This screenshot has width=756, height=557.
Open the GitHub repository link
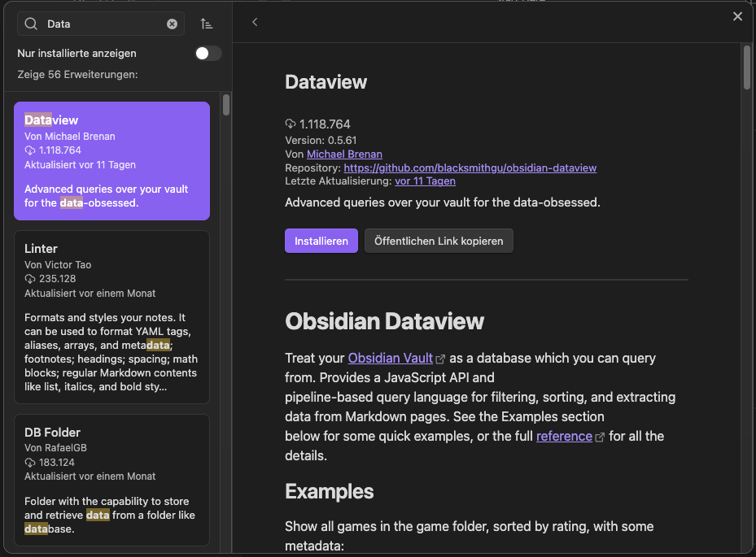point(470,168)
